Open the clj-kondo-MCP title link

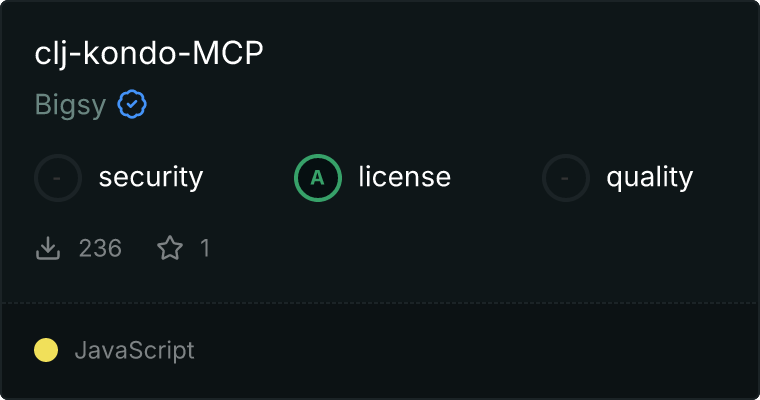click(149, 53)
